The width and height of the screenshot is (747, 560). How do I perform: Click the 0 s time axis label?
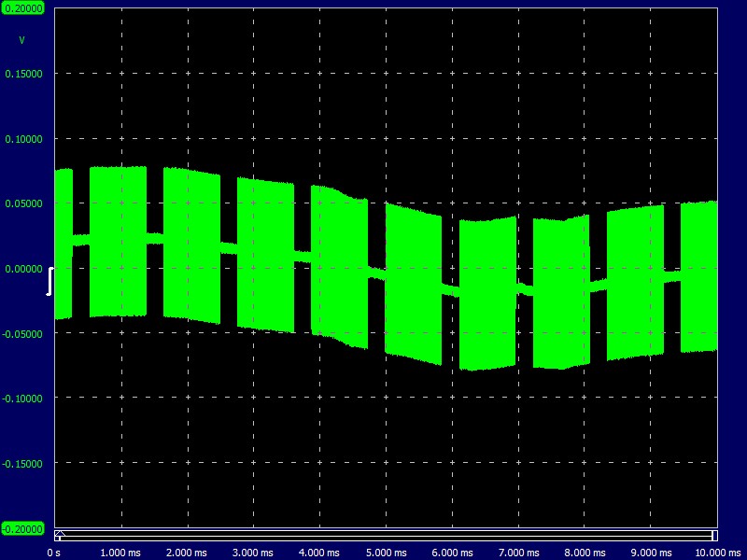click(54, 553)
